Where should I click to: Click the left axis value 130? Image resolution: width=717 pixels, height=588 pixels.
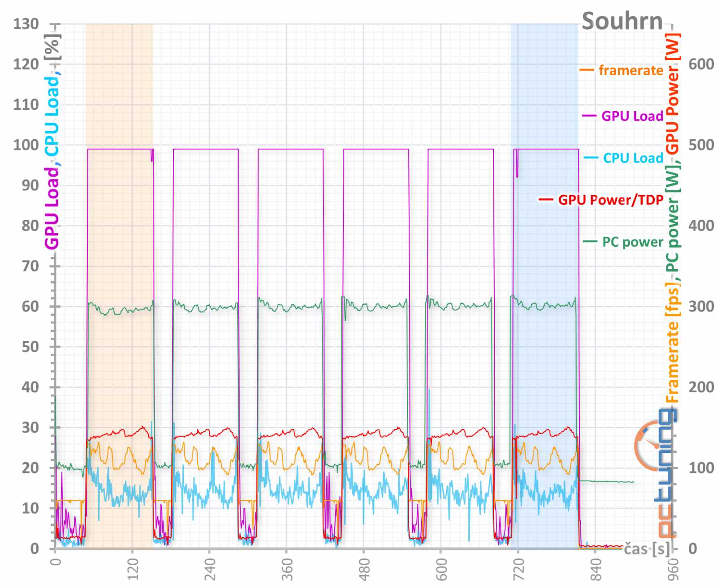(26, 24)
